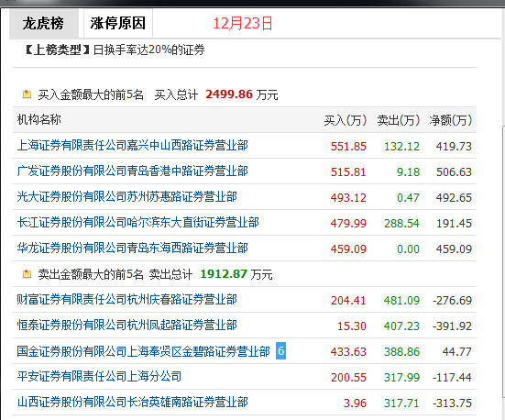This screenshot has height=420, width=505.
Task: Click the 净额(万) column header
Action: click(451, 120)
